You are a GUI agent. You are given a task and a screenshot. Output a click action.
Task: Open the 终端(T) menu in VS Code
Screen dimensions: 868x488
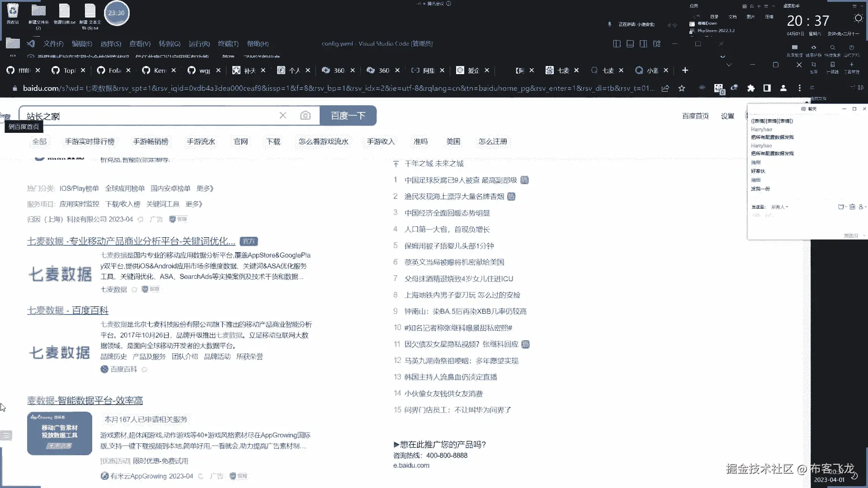pos(228,44)
